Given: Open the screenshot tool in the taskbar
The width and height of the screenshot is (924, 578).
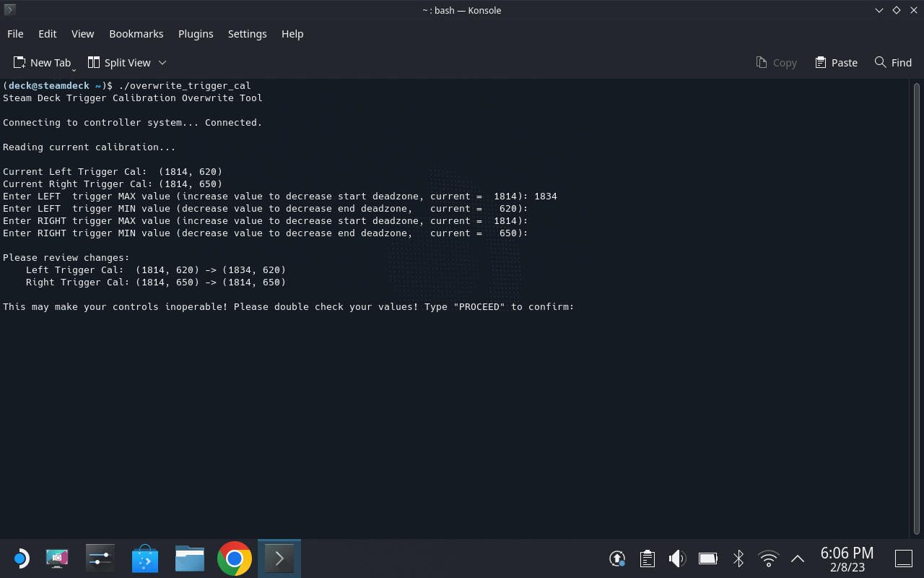Looking at the screenshot, I should 56,558.
